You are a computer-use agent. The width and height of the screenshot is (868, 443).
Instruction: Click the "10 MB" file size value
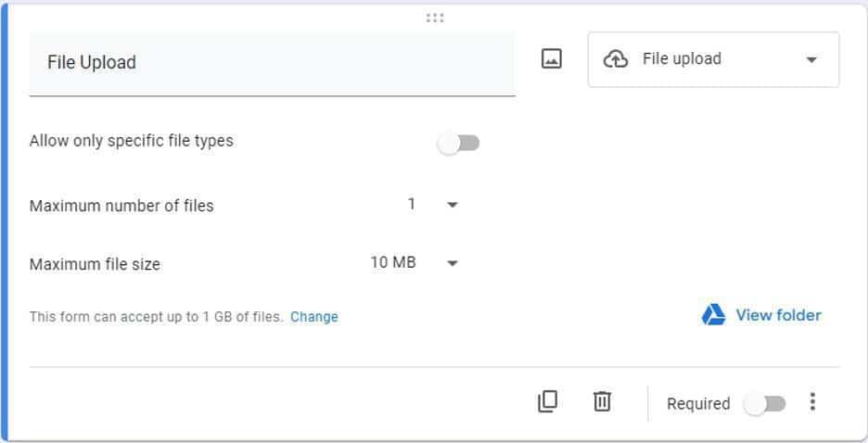coord(393,262)
